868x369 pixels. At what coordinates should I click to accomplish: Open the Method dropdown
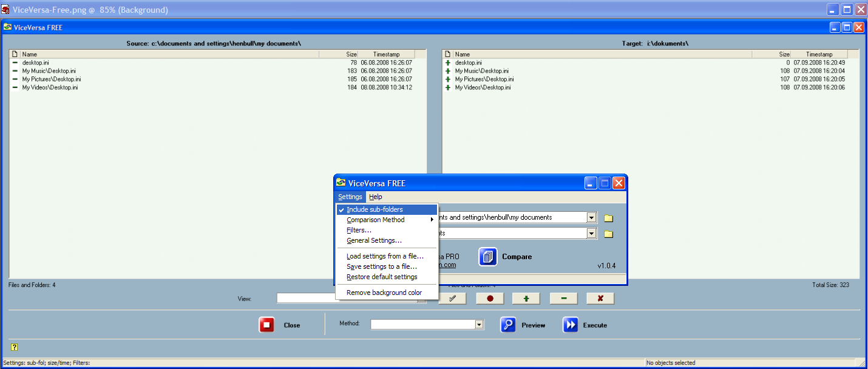(x=479, y=325)
